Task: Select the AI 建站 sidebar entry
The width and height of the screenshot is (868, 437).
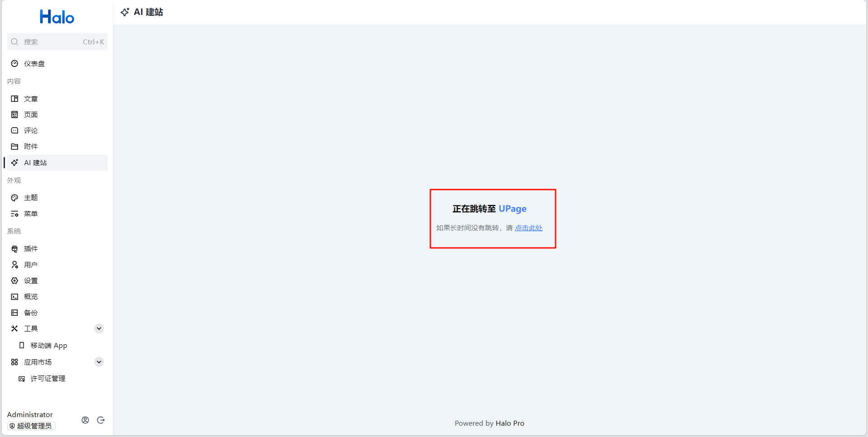Action: click(57, 162)
